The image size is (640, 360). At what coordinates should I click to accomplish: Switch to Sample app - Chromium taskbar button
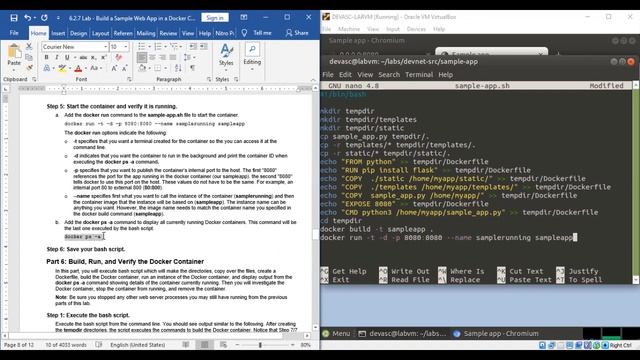click(x=496, y=333)
